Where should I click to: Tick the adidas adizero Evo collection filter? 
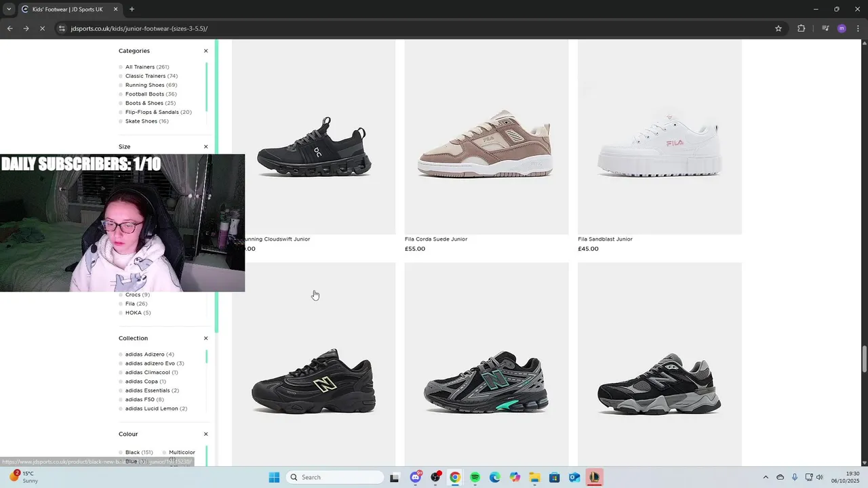(x=121, y=363)
